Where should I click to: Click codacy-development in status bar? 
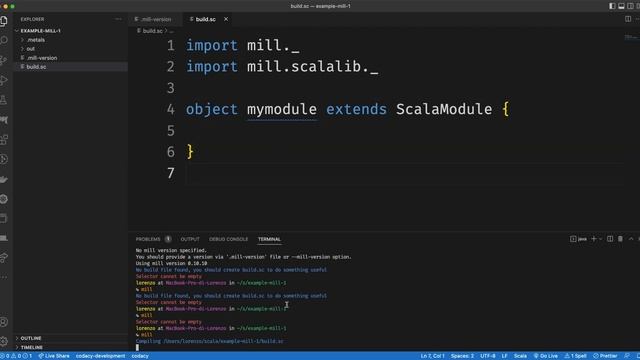[x=100, y=356]
